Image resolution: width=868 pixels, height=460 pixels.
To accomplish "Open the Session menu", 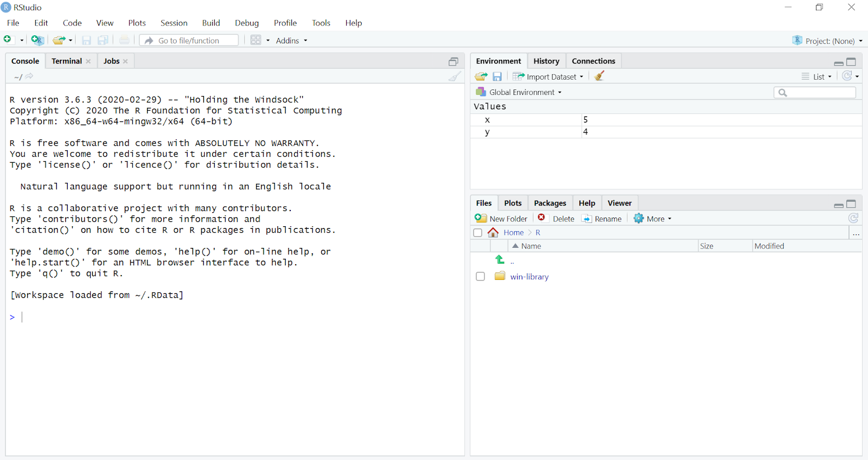I will pyautogui.click(x=174, y=23).
